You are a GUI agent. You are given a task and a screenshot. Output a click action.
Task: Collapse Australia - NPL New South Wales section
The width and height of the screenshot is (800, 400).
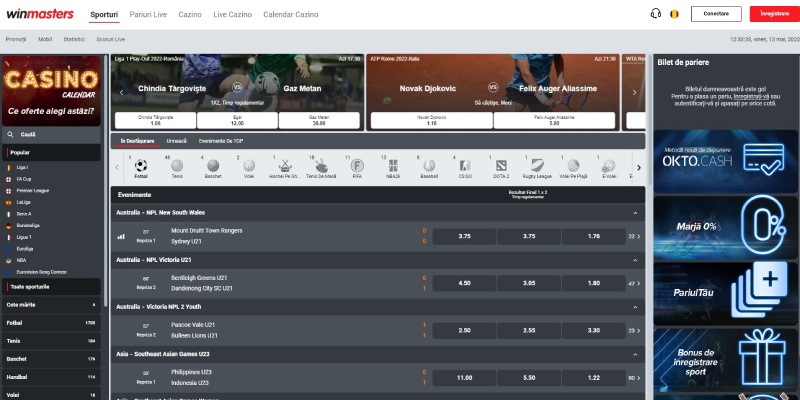click(x=635, y=213)
